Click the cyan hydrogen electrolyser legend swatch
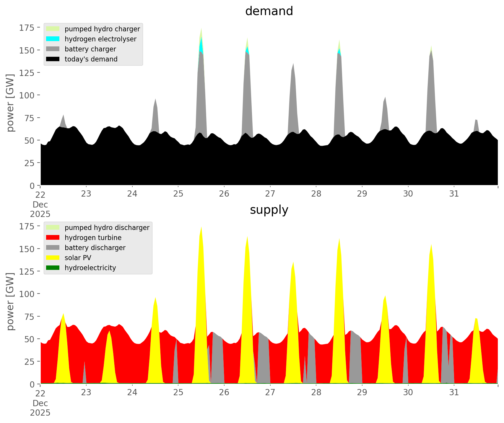This screenshot has height=423, width=504. click(x=53, y=39)
